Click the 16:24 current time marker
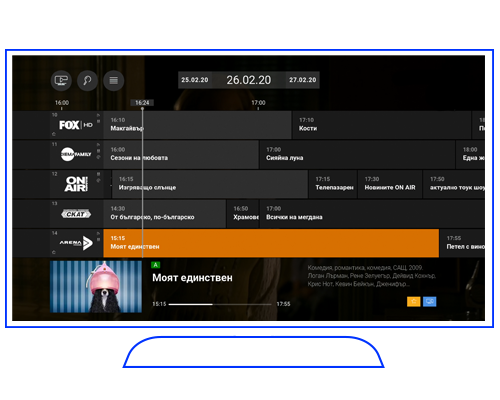Viewport: 500px width, 400px height. [x=142, y=103]
